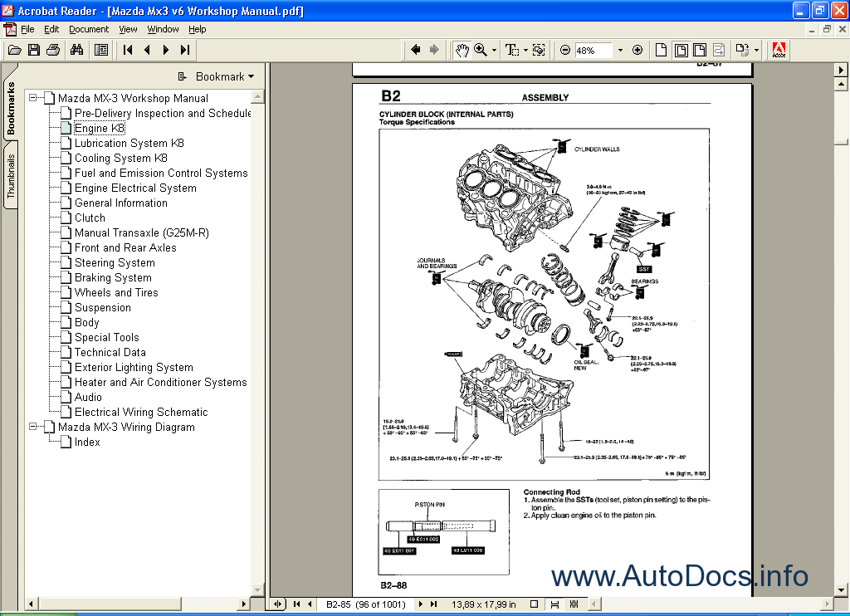Open the rotate view dropdown arrow

(x=757, y=51)
